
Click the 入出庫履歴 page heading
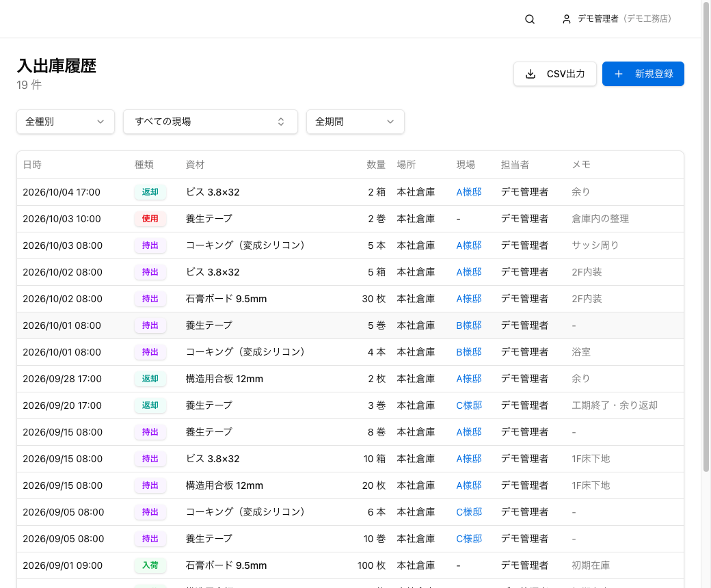point(57,66)
